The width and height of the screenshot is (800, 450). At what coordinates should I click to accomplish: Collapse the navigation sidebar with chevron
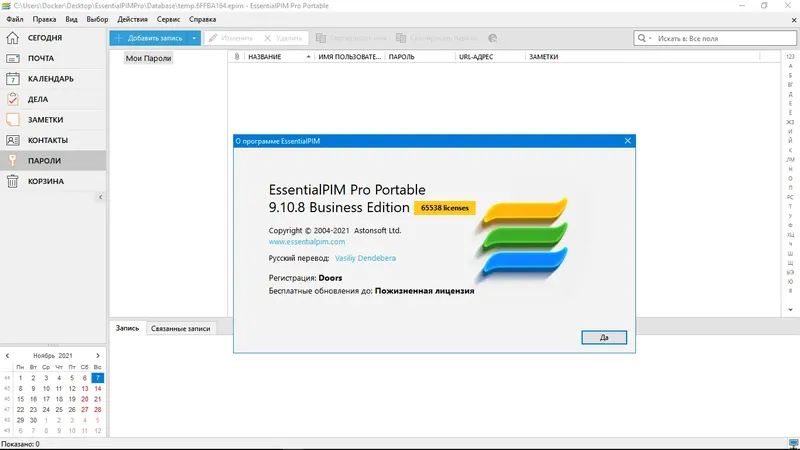[x=101, y=197]
